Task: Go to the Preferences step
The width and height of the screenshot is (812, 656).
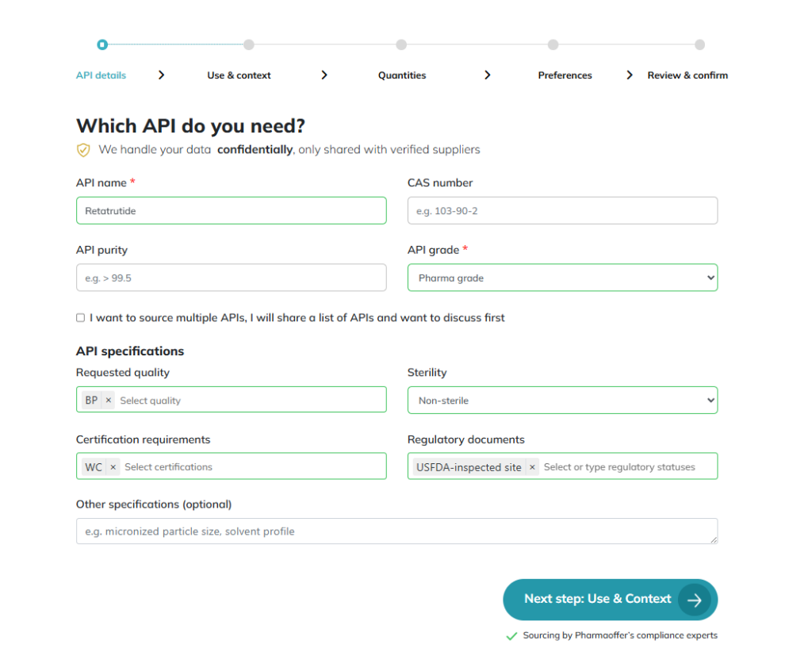Action: [565, 75]
